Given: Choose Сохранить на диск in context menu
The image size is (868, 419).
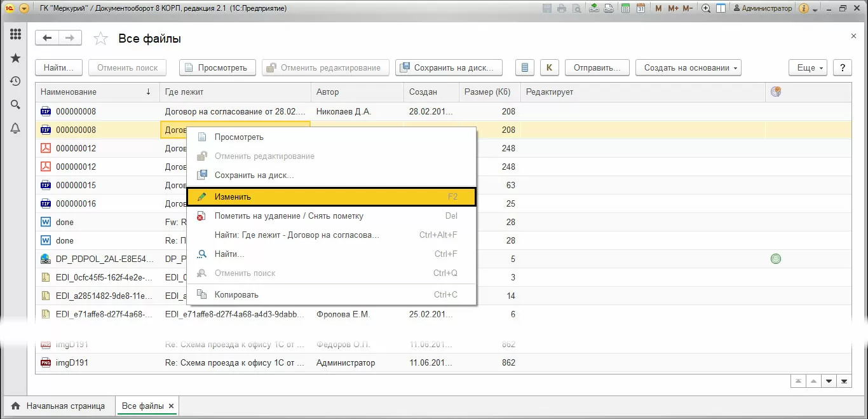Looking at the screenshot, I should [331, 175].
